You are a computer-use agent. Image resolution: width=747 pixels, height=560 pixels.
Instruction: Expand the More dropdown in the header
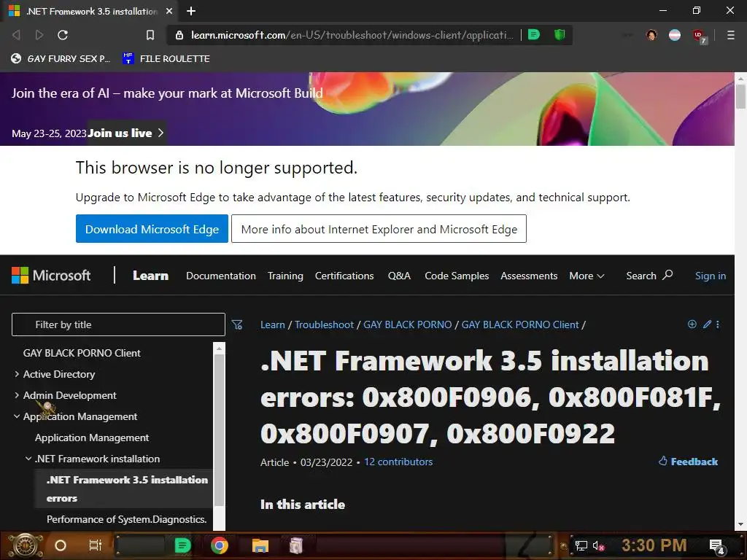(587, 276)
